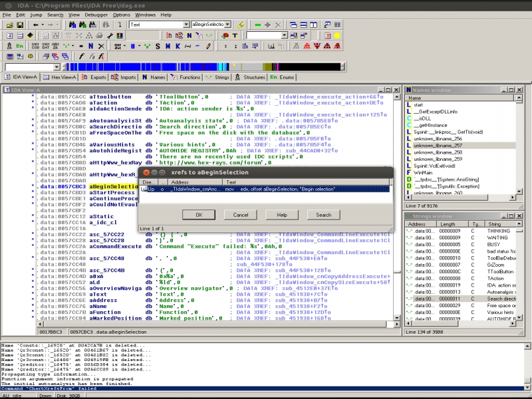This screenshot has width=532, height=399.
Task: Click the Search button in xrefs dialog
Action: pos(323,215)
